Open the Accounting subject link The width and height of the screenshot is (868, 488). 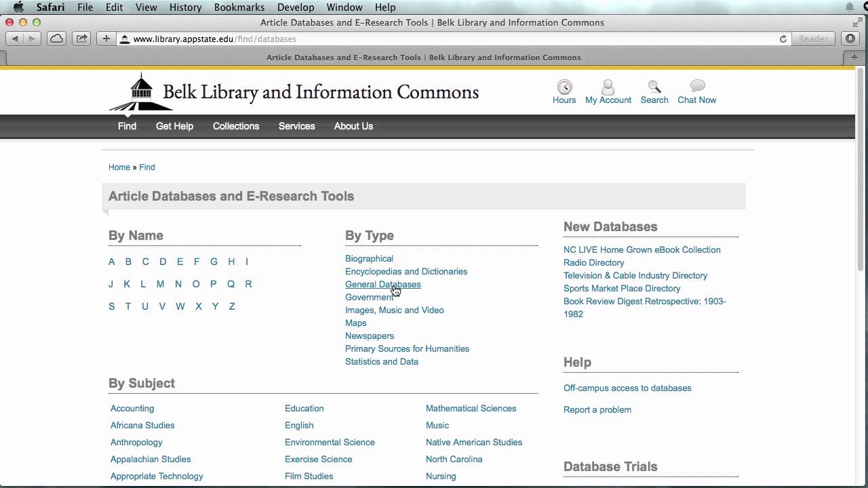click(132, 409)
